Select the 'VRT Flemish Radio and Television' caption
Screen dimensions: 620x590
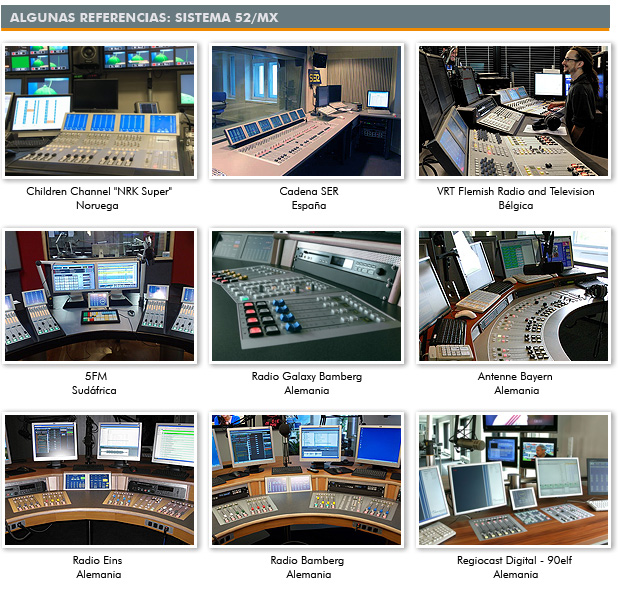(515, 192)
